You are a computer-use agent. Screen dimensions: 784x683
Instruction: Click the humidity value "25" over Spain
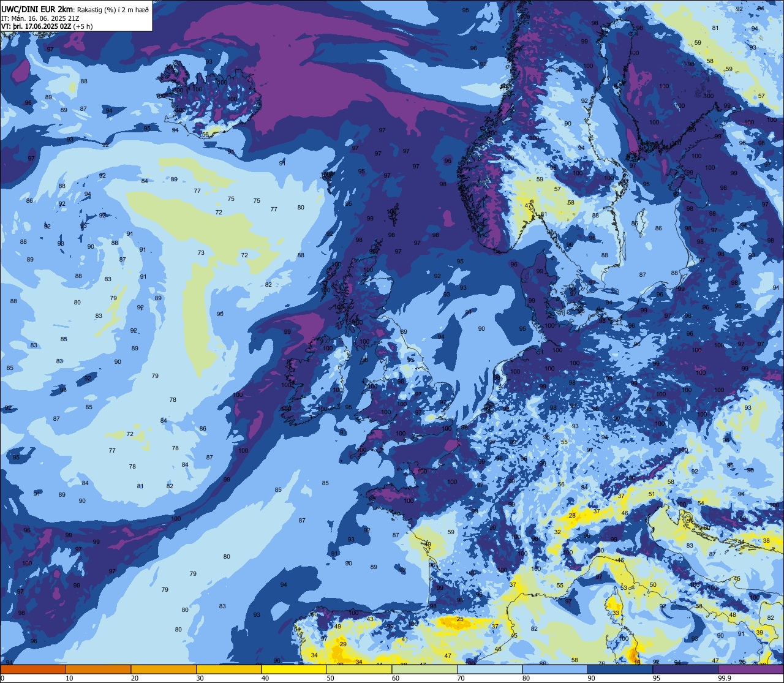tap(460, 619)
